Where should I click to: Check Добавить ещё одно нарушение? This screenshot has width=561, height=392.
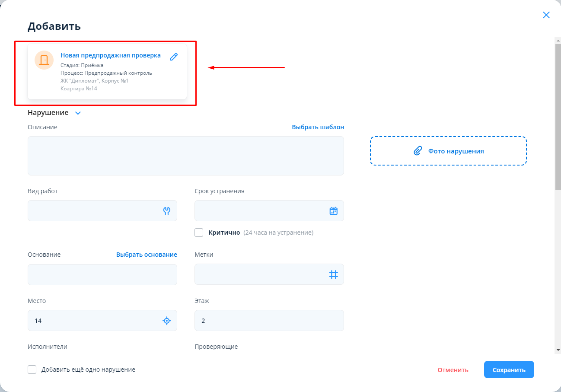32,370
